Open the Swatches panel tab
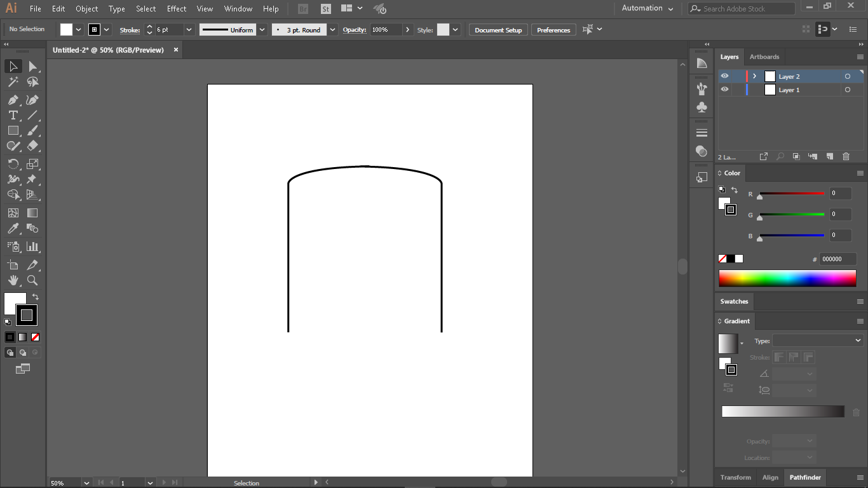The width and height of the screenshot is (868, 488). [x=735, y=301]
